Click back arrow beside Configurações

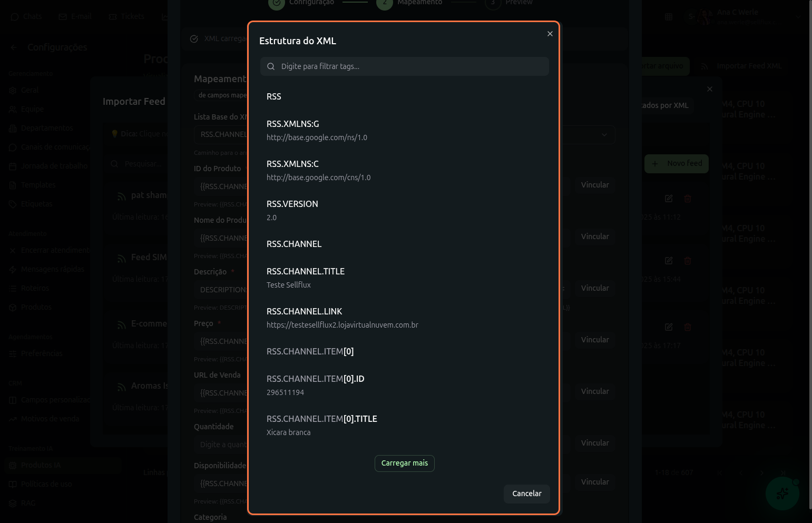pos(14,47)
